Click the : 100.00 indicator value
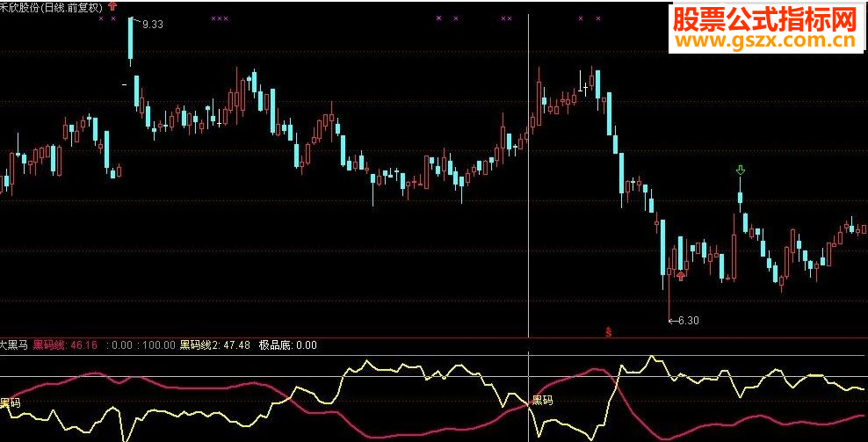This screenshot has height=442, width=868. coord(156,345)
